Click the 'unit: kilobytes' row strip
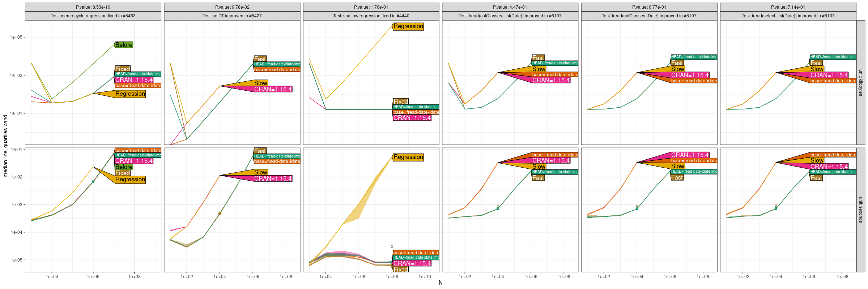 tap(861, 82)
